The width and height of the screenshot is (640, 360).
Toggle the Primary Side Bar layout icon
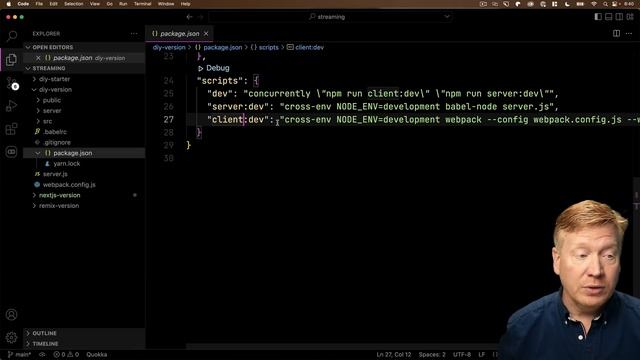(598, 17)
